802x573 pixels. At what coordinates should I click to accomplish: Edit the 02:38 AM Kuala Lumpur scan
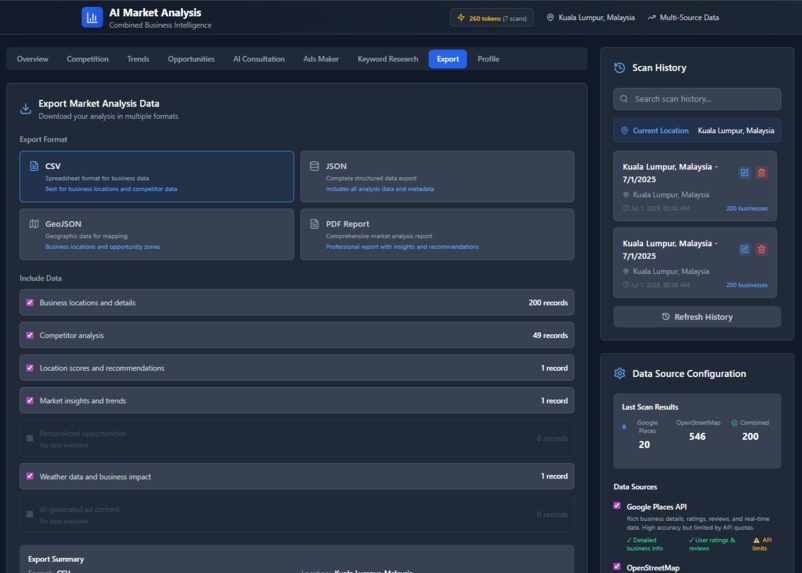[745, 249]
